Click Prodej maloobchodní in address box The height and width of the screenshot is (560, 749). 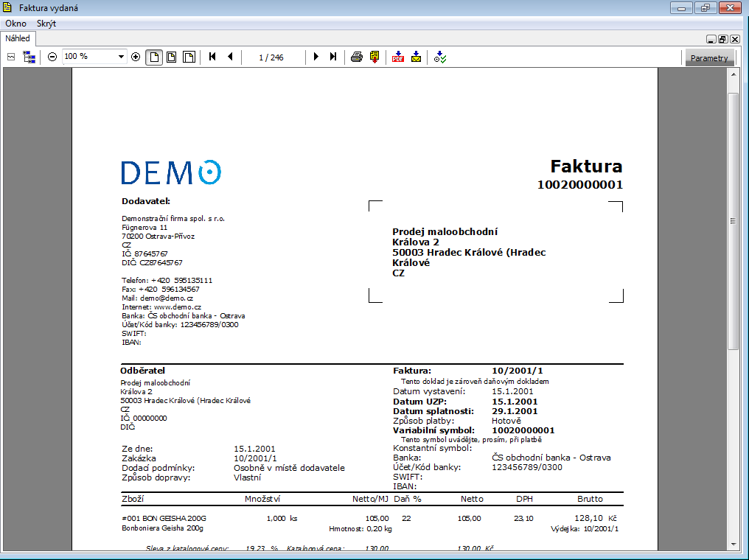coord(445,231)
